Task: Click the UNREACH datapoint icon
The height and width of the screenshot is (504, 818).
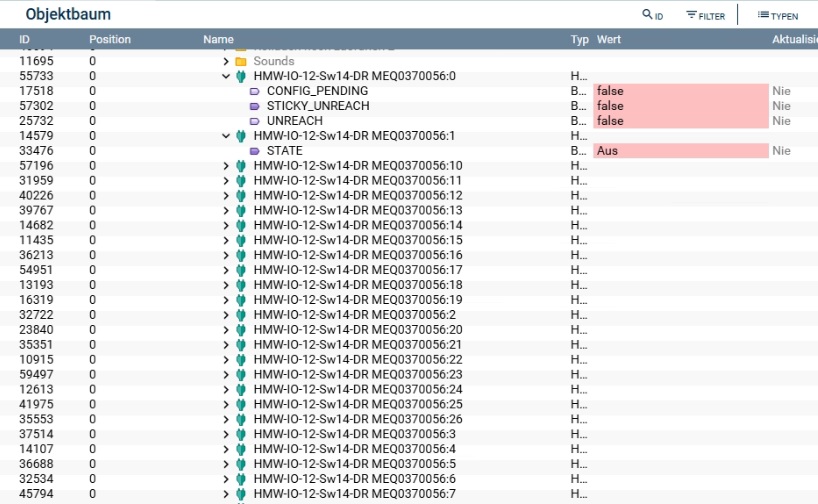Action: click(x=255, y=121)
